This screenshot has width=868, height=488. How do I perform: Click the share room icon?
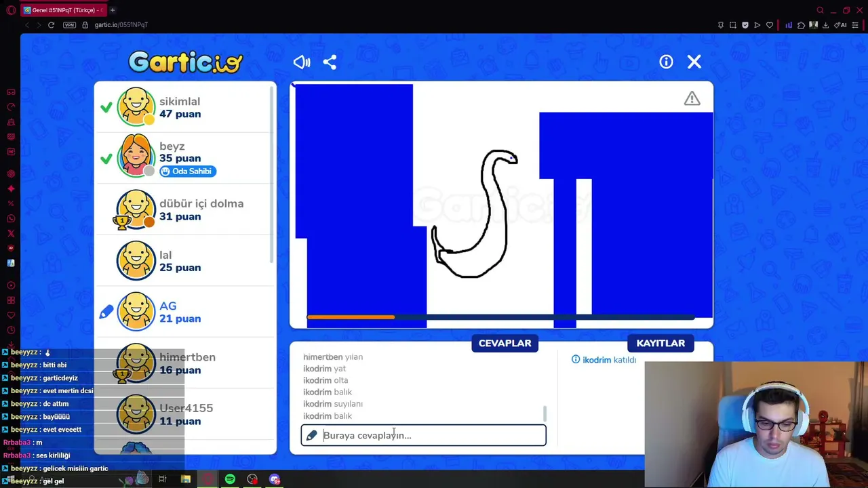pos(330,62)
